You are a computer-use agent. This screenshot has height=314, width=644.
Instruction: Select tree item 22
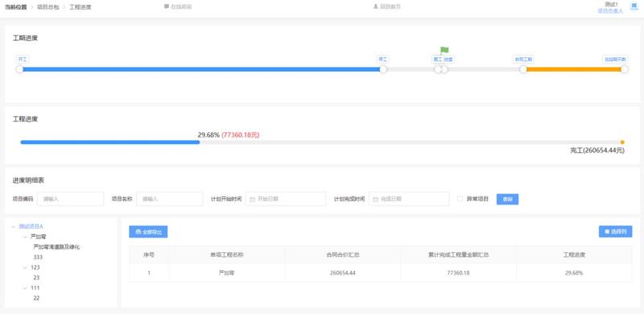tap(36, 298)
